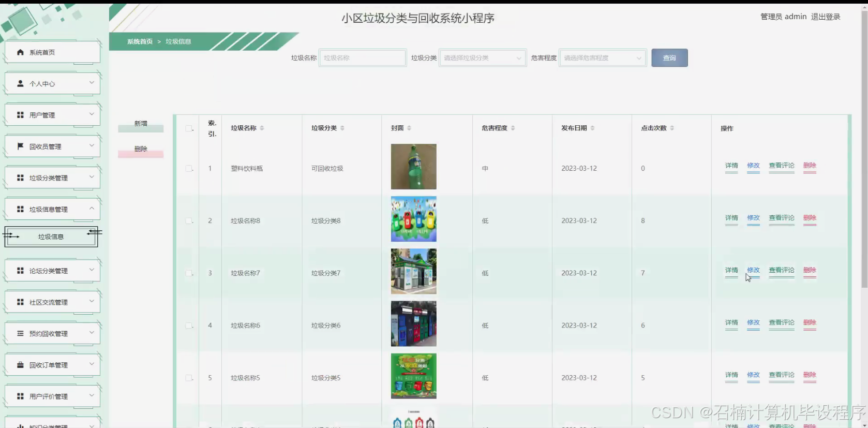The height and width of the screenshot is (428, 868).
Task: Tick the select-all checkbox in table header
Action: pyautogui.click(x=189, y=128)
